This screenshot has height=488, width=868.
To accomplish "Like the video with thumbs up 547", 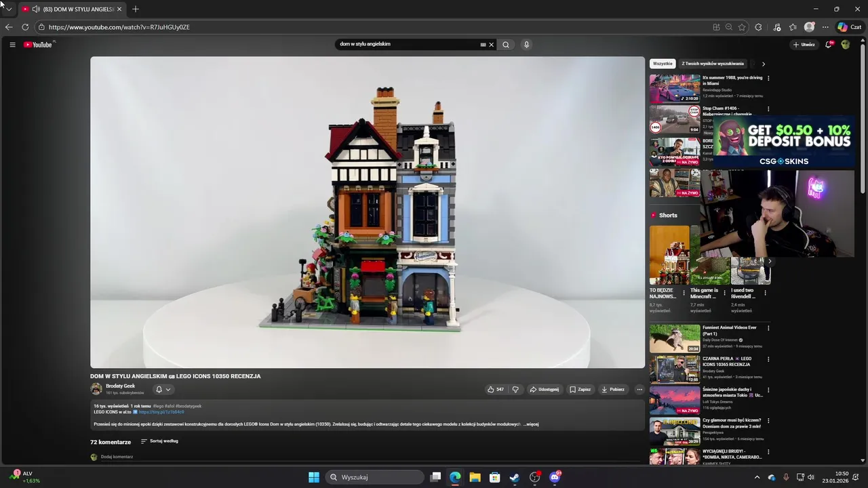I will (x=495, y=390).
